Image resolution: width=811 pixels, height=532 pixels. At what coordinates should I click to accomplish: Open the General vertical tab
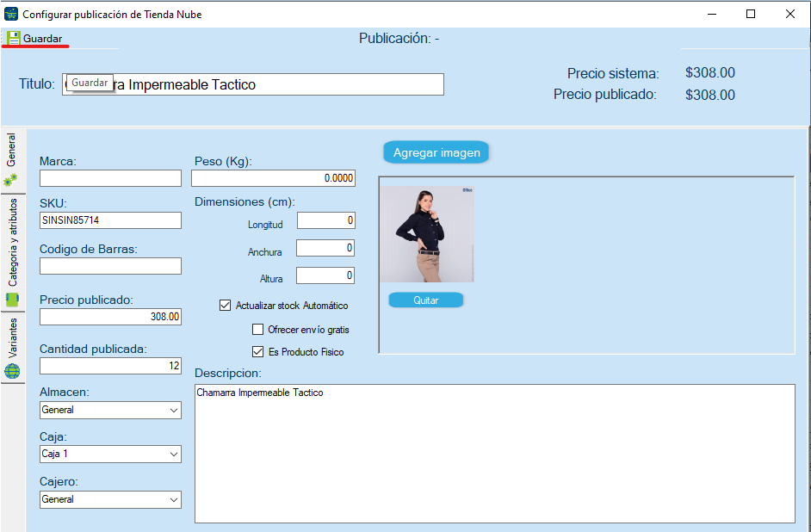point(12,160)
